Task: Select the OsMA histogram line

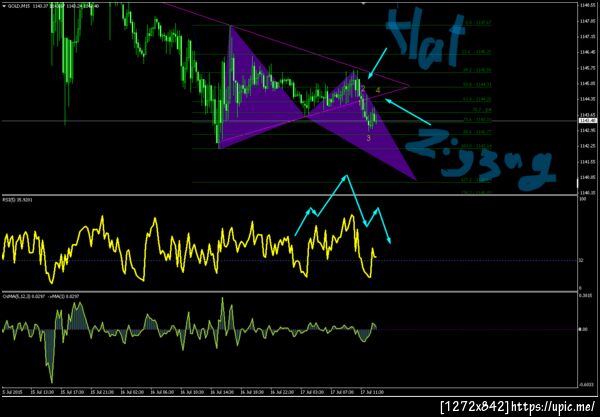Action: (189, 340)
